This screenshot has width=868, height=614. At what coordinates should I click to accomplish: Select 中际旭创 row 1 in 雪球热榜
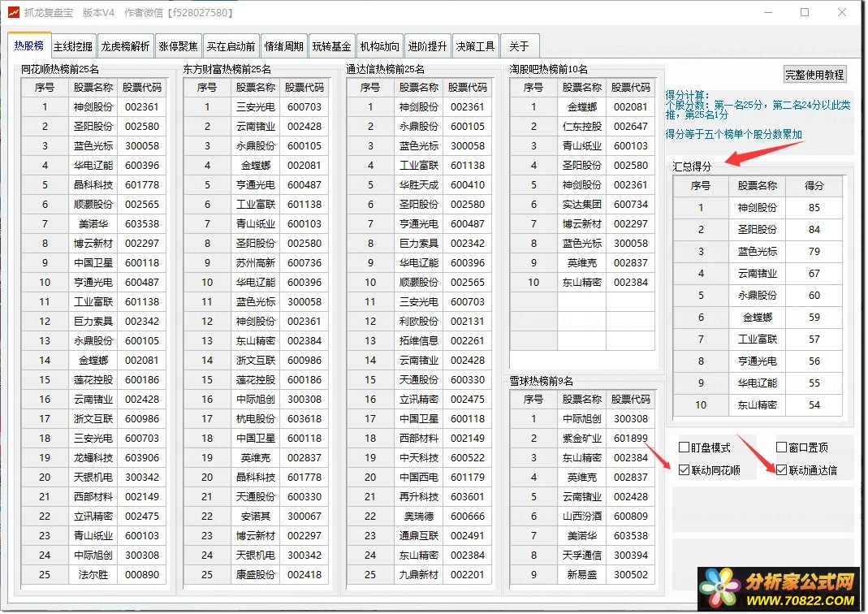click(x=582, y=418)
